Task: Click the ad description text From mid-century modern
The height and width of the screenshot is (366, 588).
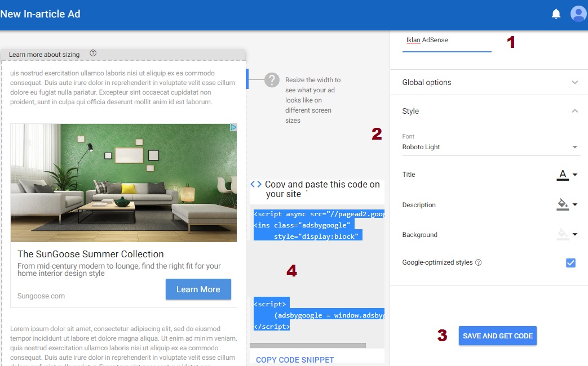Action: 120,270
